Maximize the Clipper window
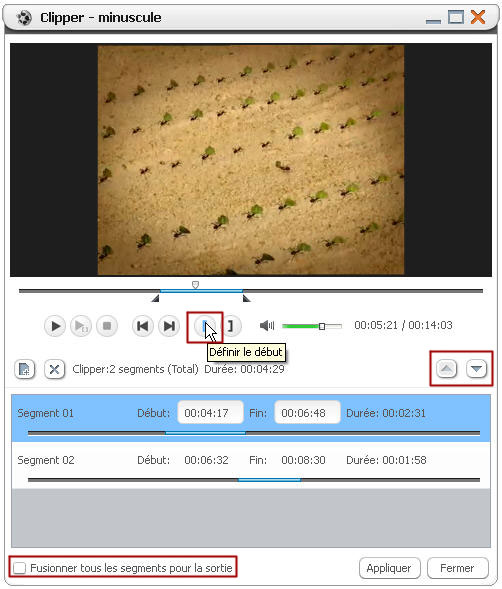 tap(455, 17)
